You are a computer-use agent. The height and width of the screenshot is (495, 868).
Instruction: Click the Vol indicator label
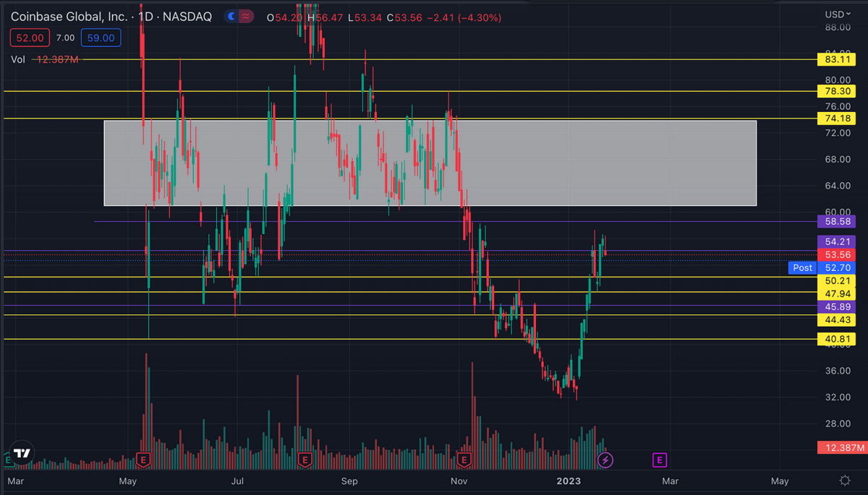click(x=18, y=59)
